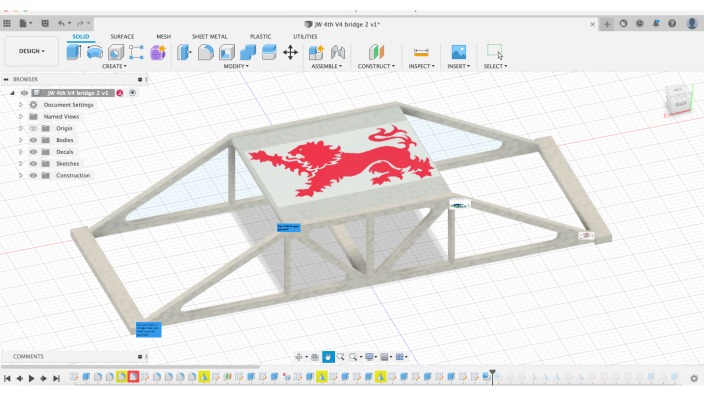Choose the Press Pull tool
The width and height of the screenshot is (704, 396).
[x=184, y=52]
